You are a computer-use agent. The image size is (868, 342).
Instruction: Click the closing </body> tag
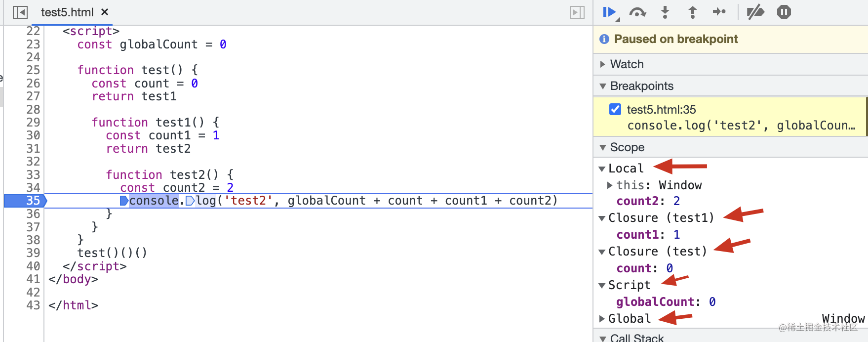(73, 279)
